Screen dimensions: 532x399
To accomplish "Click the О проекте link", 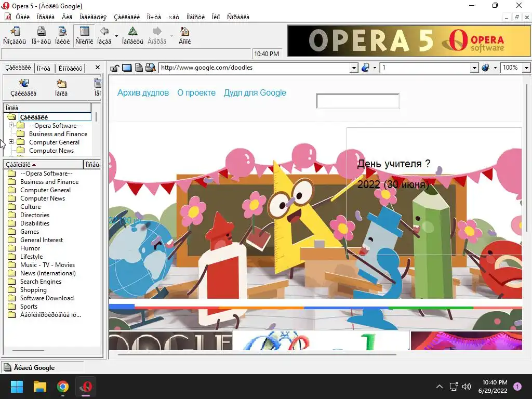I will coord(196,92).
